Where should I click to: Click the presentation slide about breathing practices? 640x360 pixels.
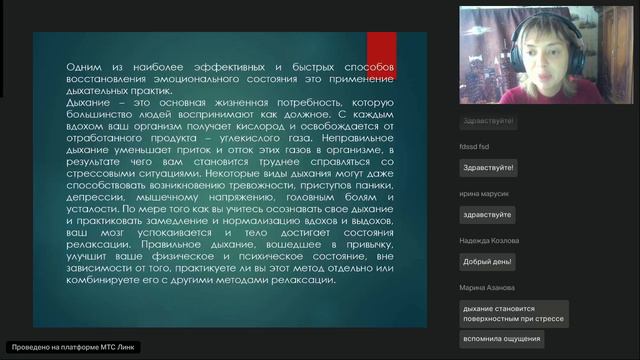[x=230, y=180]
